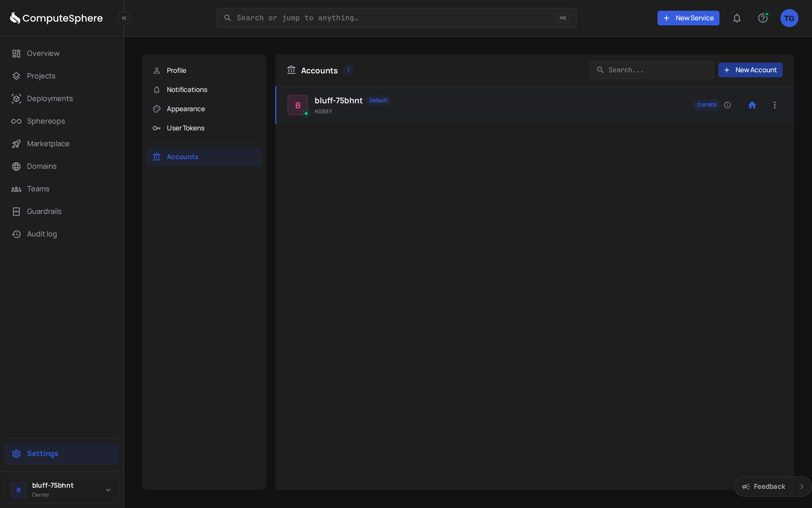812x508 pixels.
Task: Click the New Service button
Action: pyautogui.click(x=688, y=18)
